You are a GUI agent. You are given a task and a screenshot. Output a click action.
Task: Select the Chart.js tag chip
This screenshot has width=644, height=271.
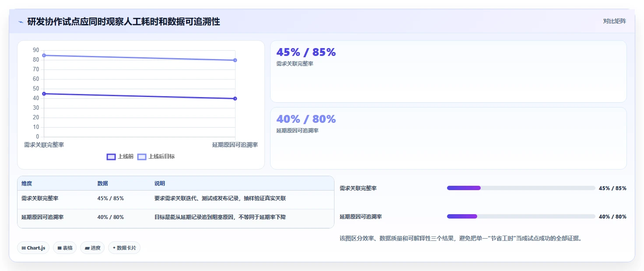(34, 248)
